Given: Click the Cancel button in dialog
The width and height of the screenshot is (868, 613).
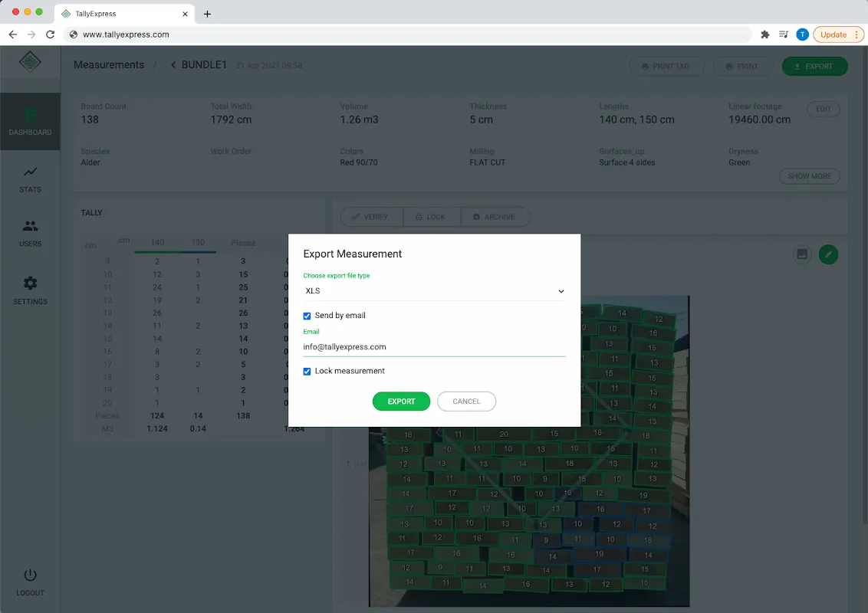Looking at the screenshot, I should [x=466, y=401].
